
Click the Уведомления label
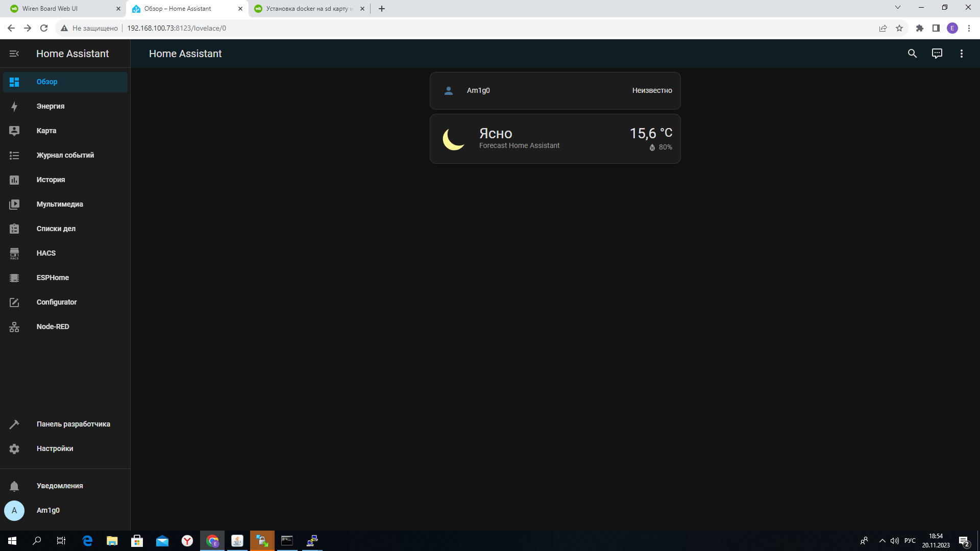click(x=60, y=486)
